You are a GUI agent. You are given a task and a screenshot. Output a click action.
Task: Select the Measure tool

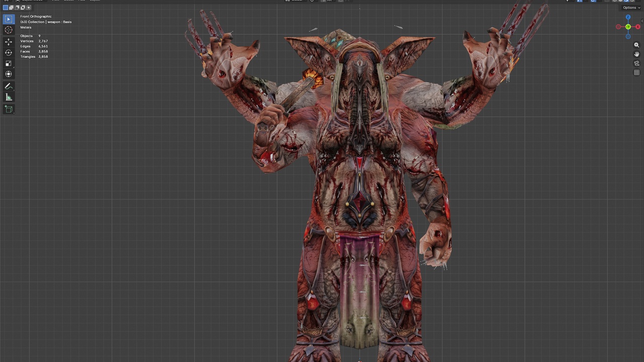[9, 97]
